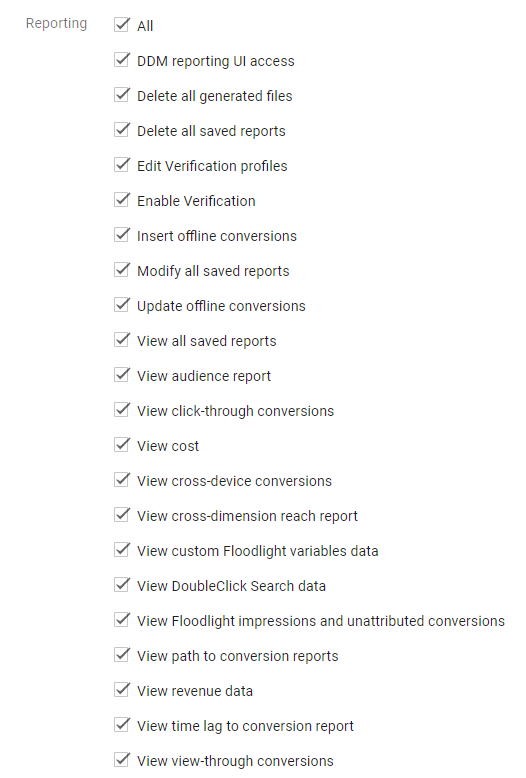526x778 pixels.
Task: Toggle Delete all saved reports permission
Action: [122, 130]
